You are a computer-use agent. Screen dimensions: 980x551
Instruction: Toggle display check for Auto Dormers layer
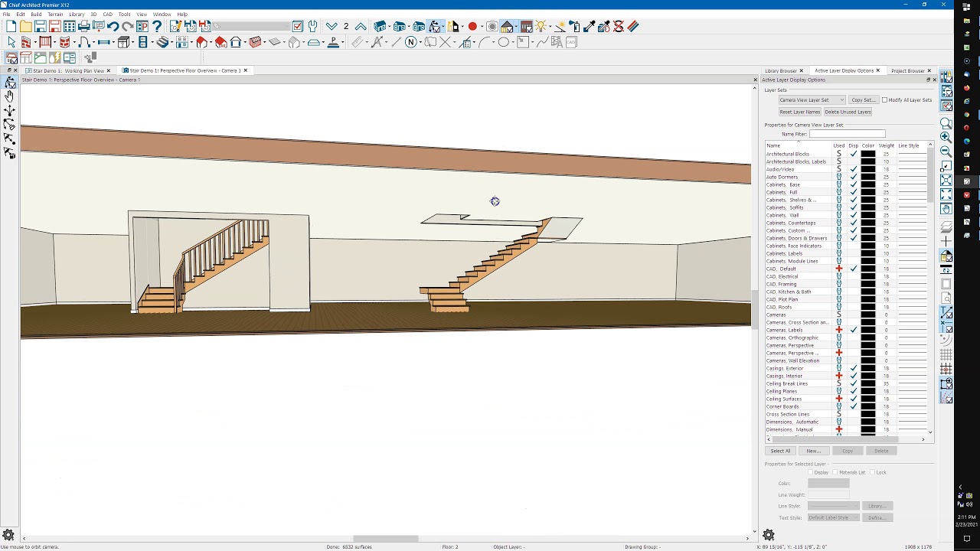click(854, 177)
